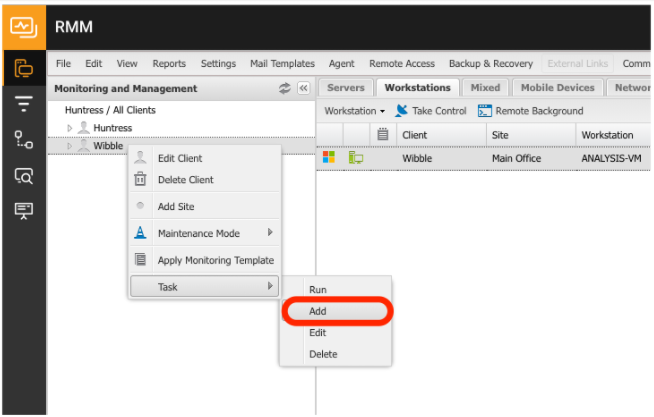Switch to the Mixed tab
Image resolution: width=654 pixels, height=417 pixels.
[x=485, y=88]
